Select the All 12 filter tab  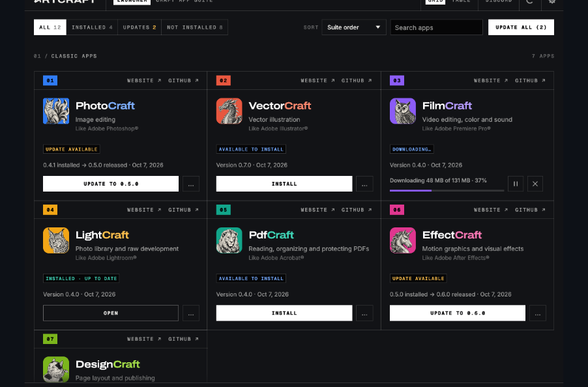pos(50,27)
